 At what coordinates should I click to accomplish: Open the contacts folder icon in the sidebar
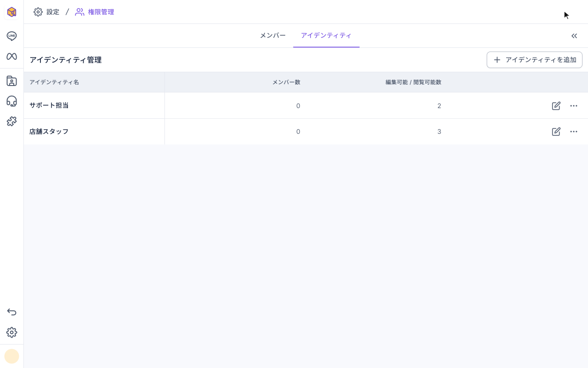[x=11, y=81]
